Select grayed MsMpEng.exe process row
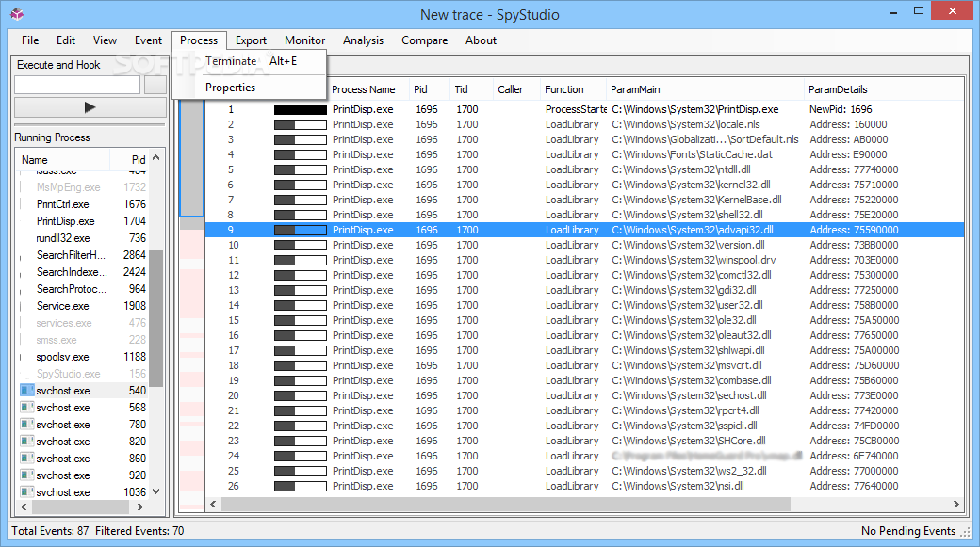 pyautogui.click(x=83, y=187)
